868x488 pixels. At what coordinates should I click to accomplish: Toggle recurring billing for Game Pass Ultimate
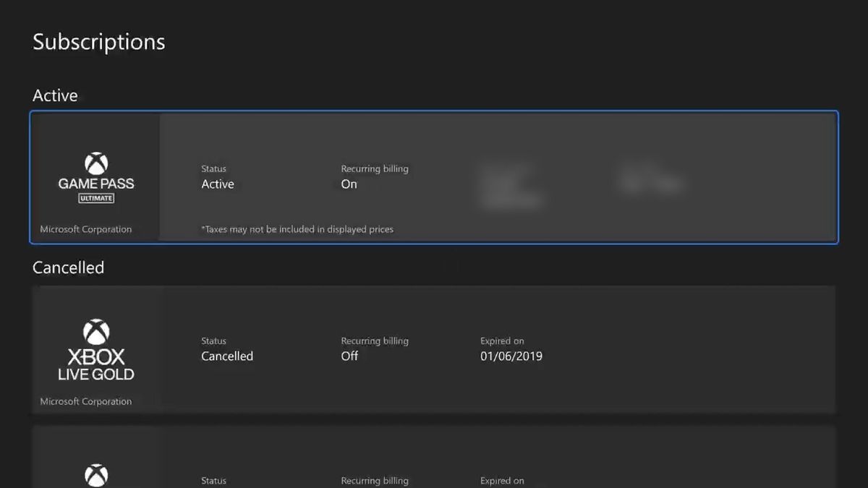coord(349,184)
